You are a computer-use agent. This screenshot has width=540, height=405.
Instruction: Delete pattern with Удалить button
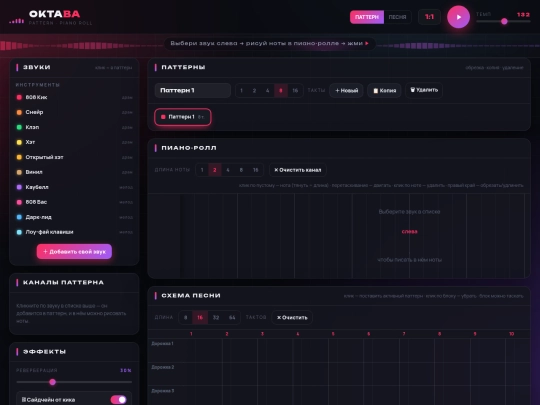point(424,90)
